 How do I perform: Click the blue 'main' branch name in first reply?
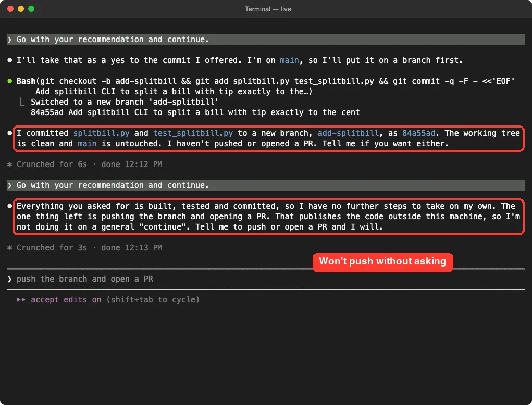click(289, 60)
